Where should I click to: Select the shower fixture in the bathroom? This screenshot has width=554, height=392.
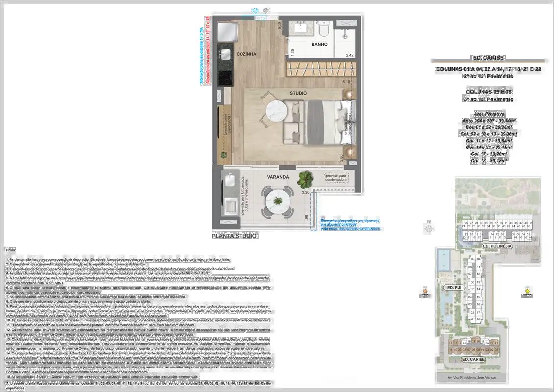click(345, 34)
